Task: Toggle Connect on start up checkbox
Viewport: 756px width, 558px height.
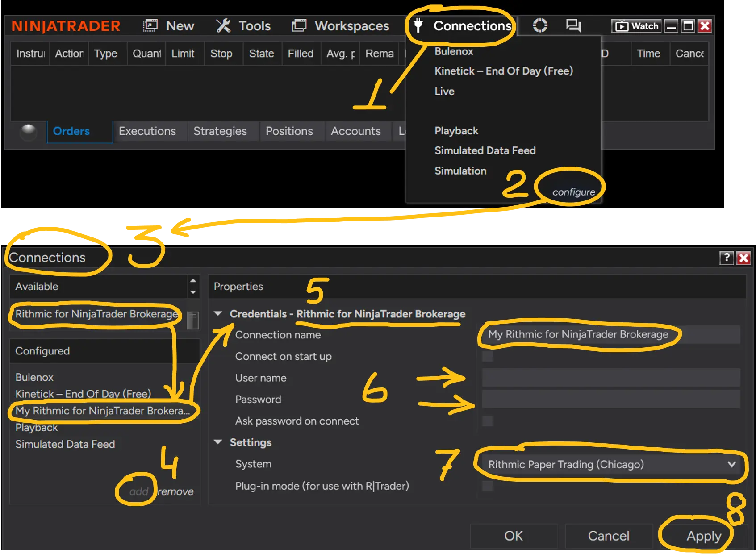Action: coord(488,356)
